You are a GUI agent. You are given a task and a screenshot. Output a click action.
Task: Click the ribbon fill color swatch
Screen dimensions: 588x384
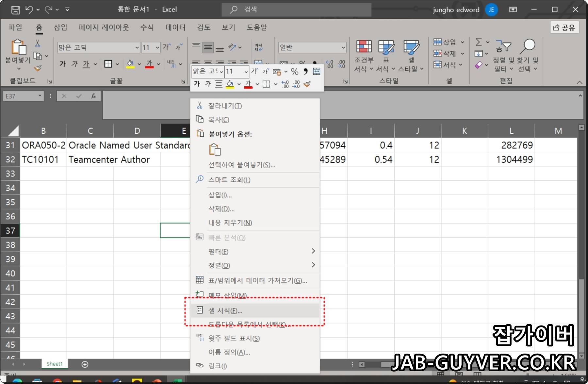click(130, 64)
